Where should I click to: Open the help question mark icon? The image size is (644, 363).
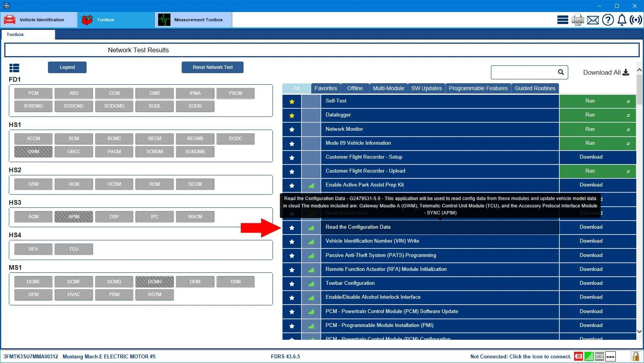(608, 20)
